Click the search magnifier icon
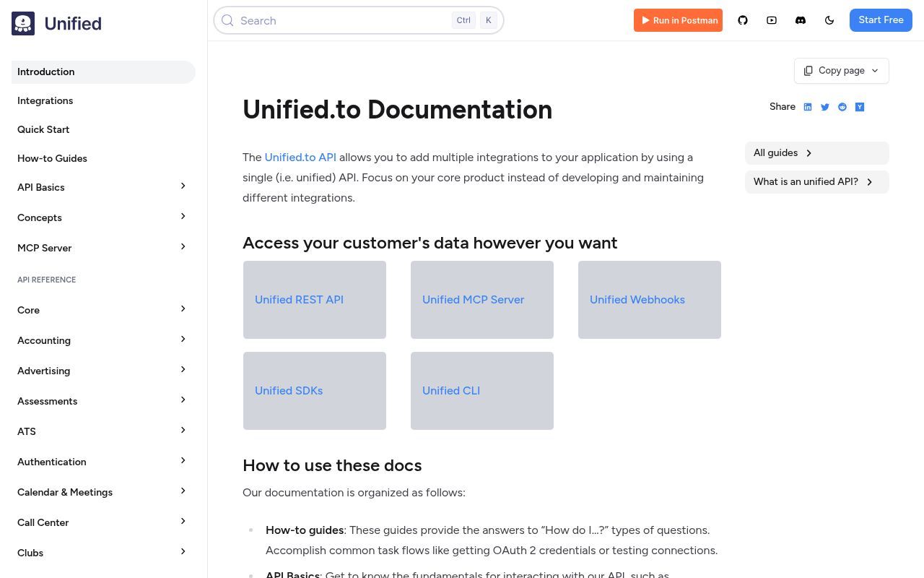This screenshot has height=578, width=924. click(x=227, y=20)
